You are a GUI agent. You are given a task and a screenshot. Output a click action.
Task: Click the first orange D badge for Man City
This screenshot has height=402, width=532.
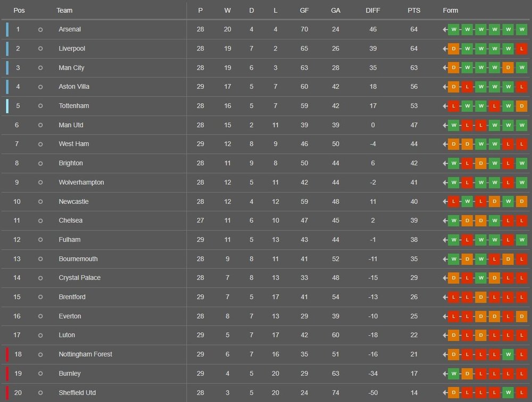[x=453, y=68]
